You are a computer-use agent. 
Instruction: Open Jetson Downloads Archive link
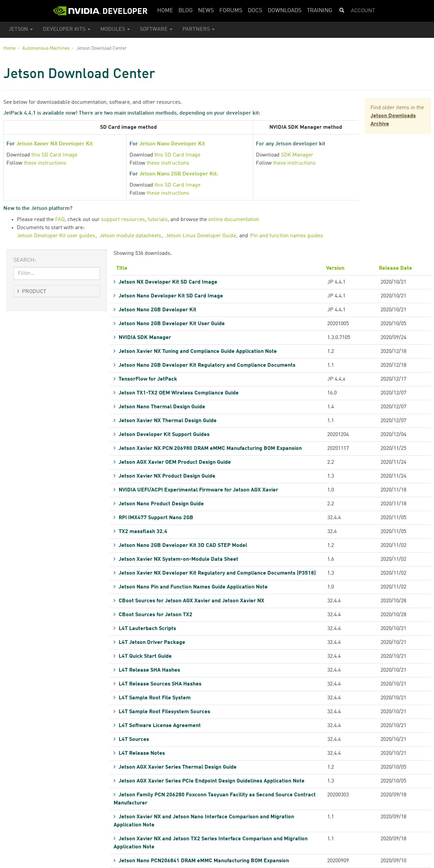tap(393, 120)
